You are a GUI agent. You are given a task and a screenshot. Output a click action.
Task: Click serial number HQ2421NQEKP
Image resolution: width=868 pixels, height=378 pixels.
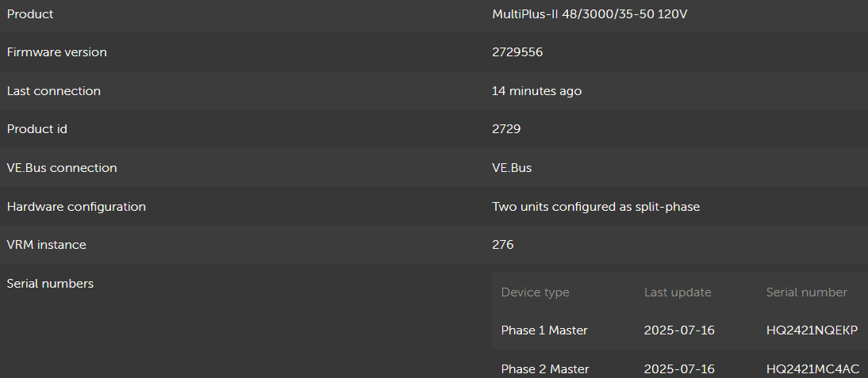pyautogui.click(x=812, y=330)
